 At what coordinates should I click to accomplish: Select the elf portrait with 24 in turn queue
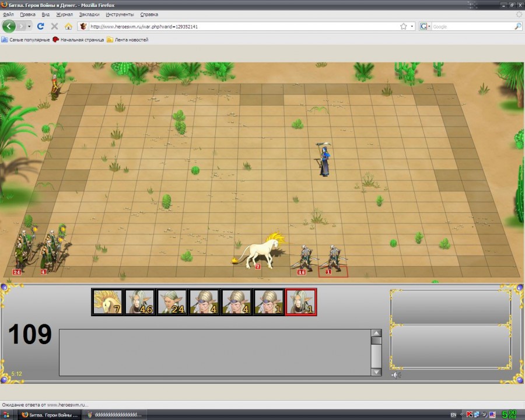point(171,302)
